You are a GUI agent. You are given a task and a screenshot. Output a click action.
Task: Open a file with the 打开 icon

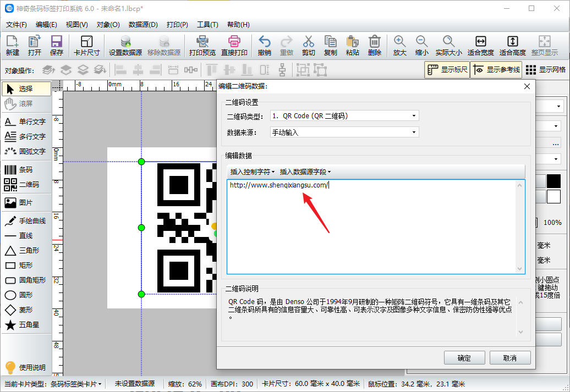pos(35,46)
